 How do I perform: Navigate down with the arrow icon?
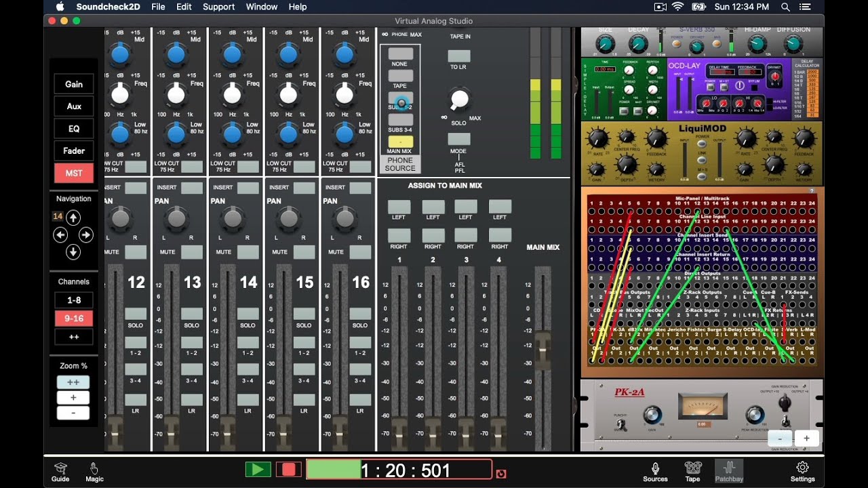pos(73,252)
